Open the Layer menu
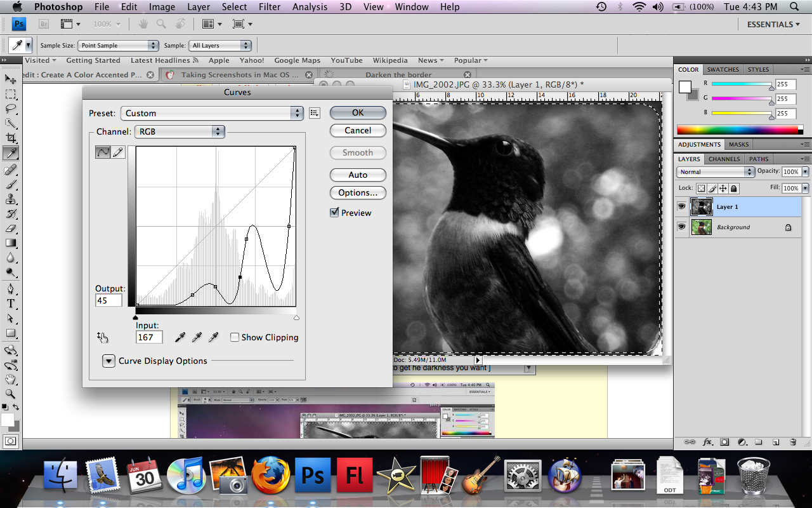 (x=199, y=7)
